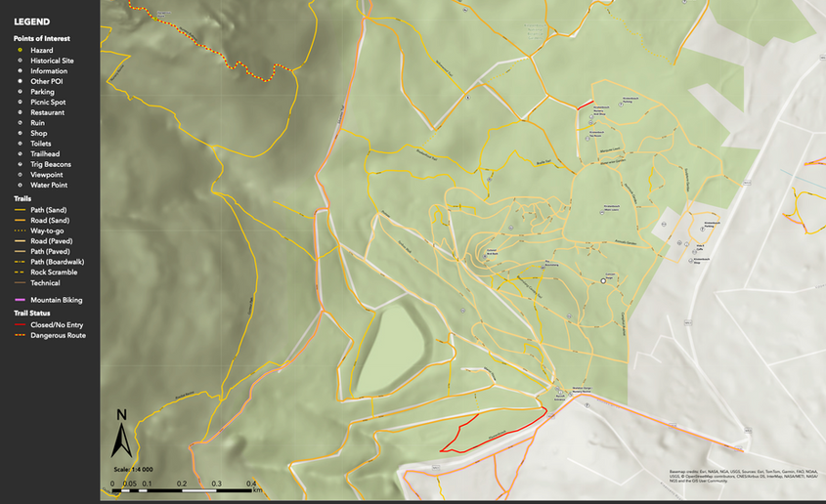
Task: Select the Viewpoint legend symbol
Action: tap(20, 175)
